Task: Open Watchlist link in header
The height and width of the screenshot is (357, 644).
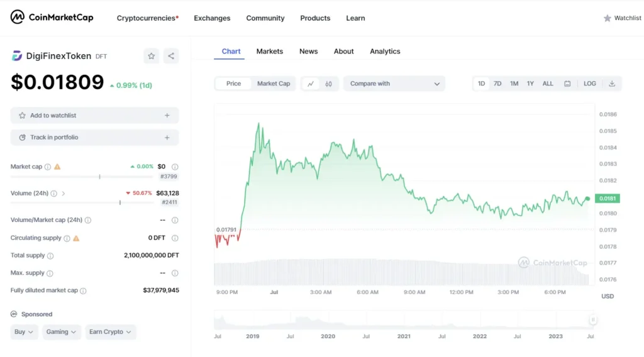Action: pos(622,18)
